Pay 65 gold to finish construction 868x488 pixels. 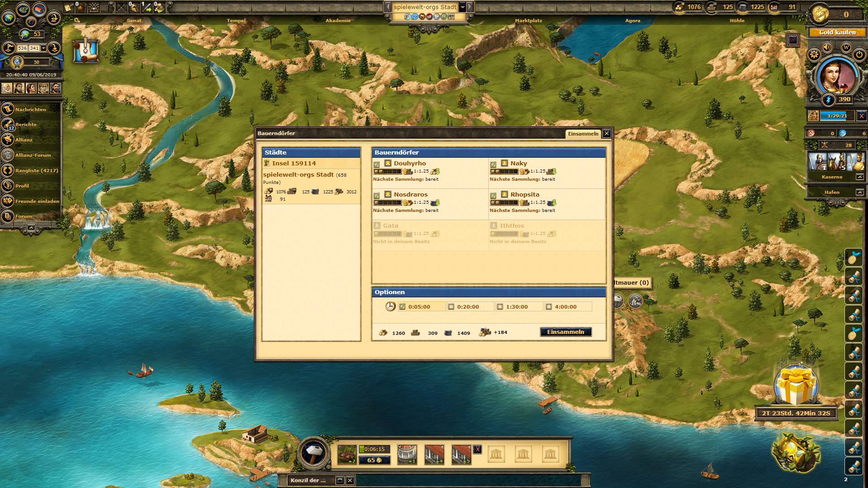coord(374,460)
